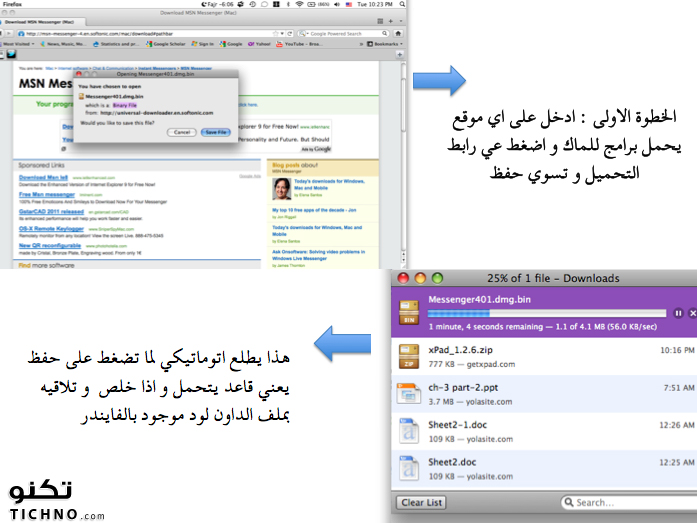Bookmark this page with the star icon
Viewport: 697px width, 523px height.
point(276,33)
